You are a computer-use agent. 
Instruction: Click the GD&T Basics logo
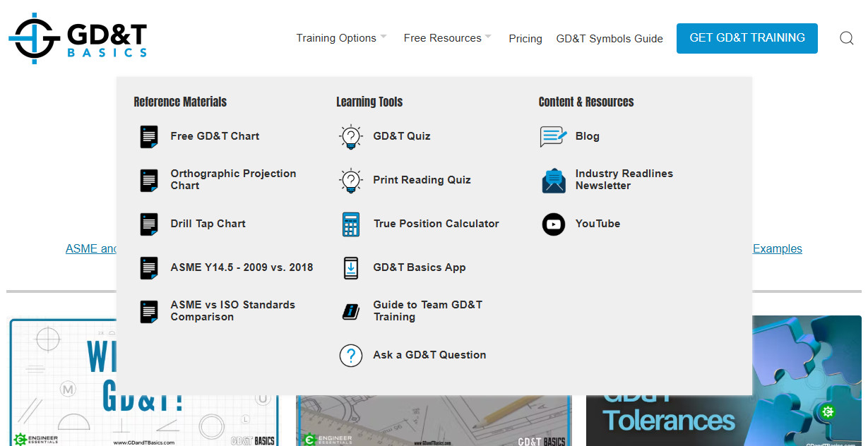click(x=78, y=38)
